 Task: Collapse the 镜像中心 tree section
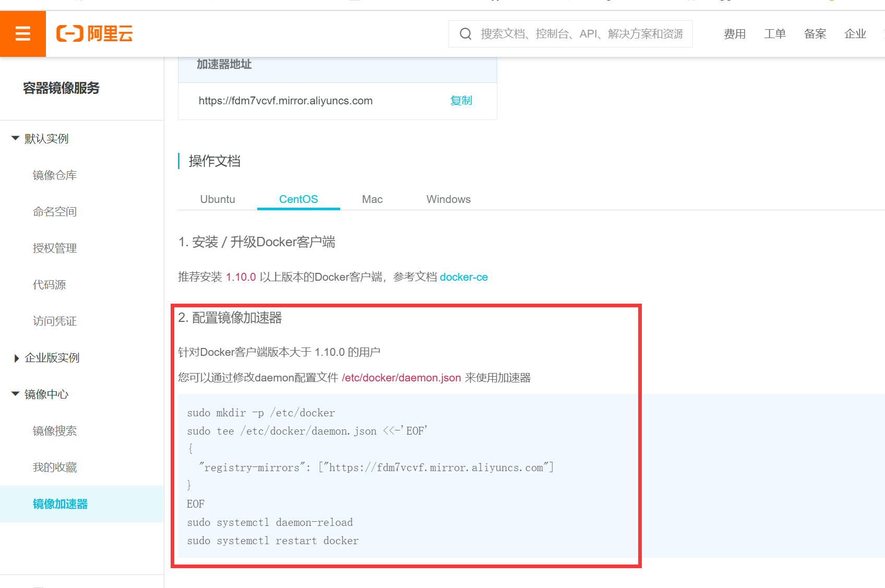coord(16,394)
